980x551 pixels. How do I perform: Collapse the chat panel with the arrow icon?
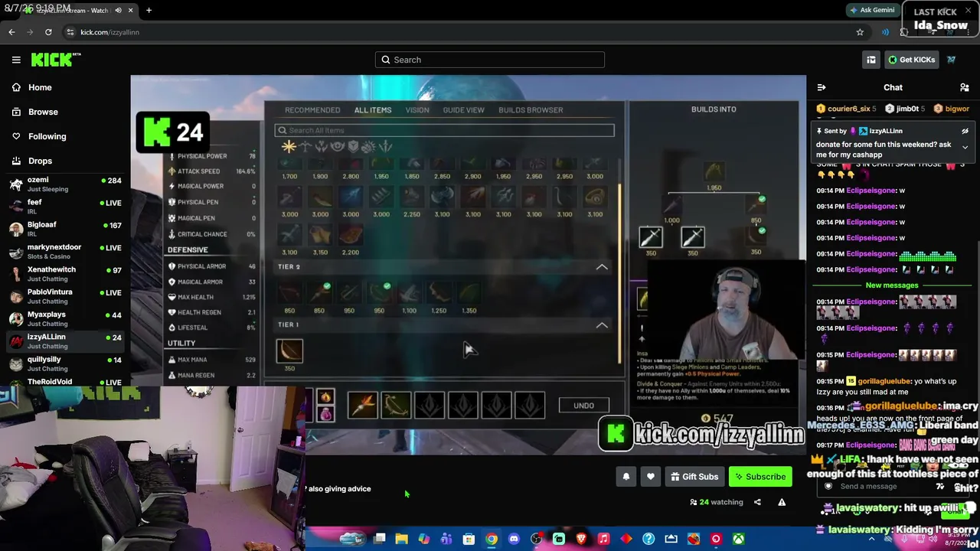click(x=821, y=87)
